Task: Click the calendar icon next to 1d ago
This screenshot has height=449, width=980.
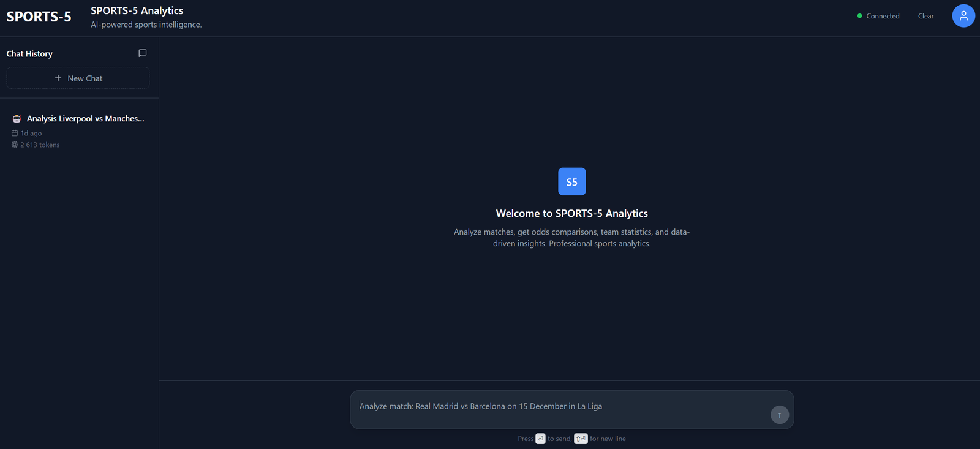Action: coord(15,133)
